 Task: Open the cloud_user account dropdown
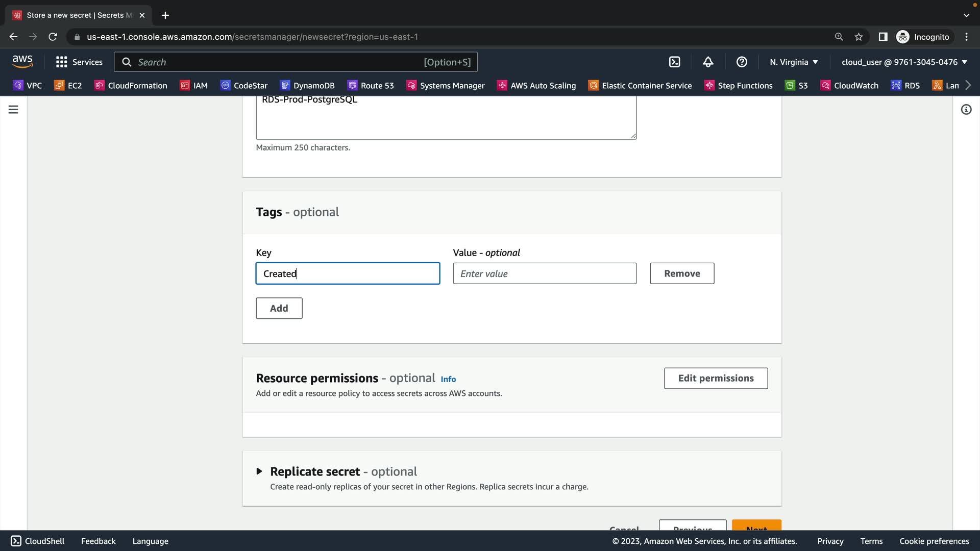pos(904,62)
